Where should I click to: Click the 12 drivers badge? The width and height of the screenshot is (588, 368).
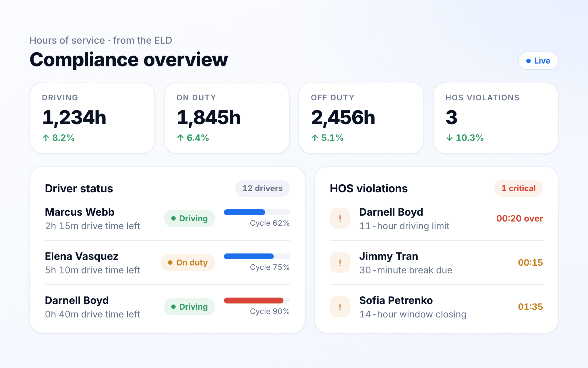(x=262, y=188)
